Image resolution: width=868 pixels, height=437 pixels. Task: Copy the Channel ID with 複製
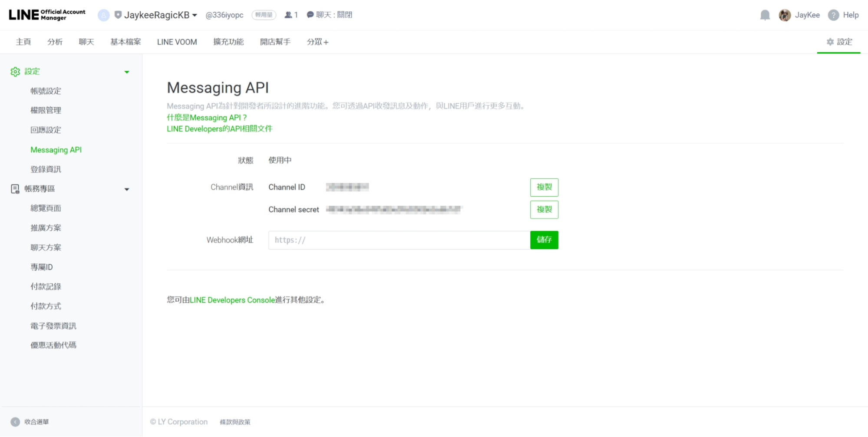pyautogui.click(x=544, y=187)
